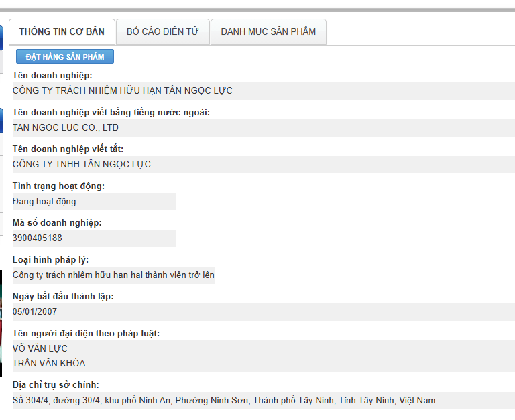
Task: Click the Địa chỉ trụ sở chính label
Action: (x=56, y=384)
